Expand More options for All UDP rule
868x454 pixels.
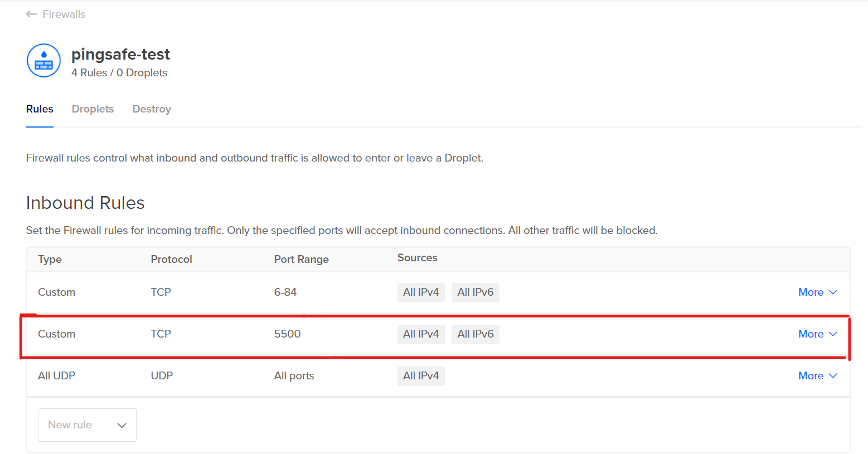(x=811, y=376)
